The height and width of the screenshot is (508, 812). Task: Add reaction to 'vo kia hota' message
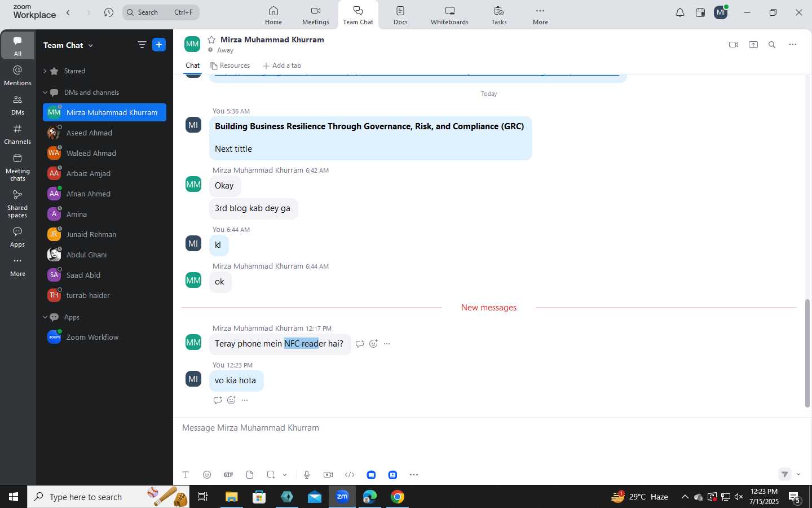coord(231,400)
